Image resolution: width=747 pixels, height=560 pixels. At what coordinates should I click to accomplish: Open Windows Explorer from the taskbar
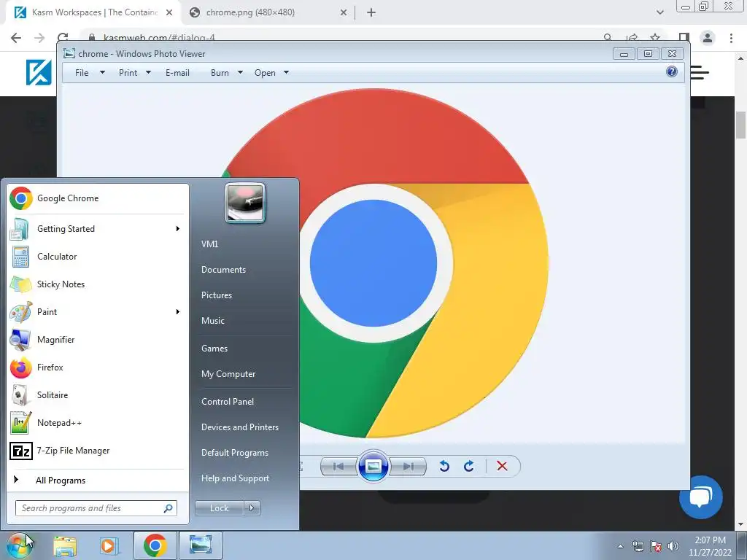coord(65,545)
